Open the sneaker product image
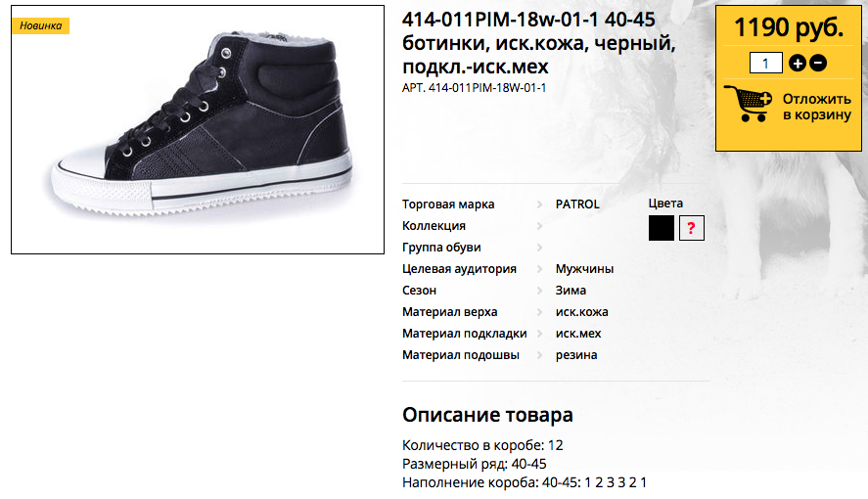The width and height of the screenshot is (868, 499). coord(198,130)
